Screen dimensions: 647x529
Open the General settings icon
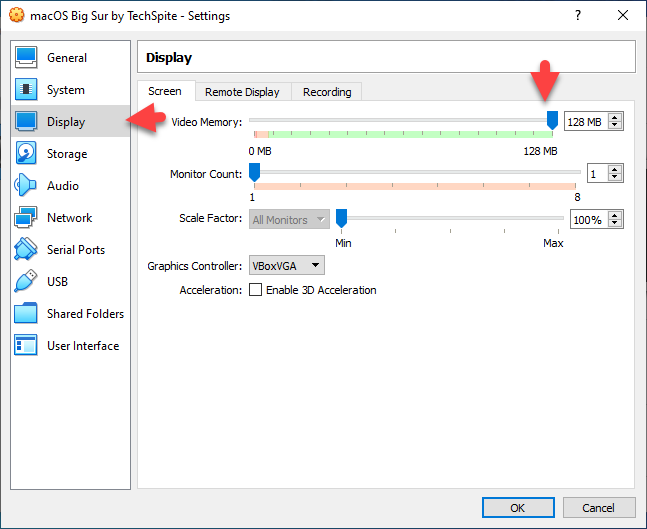point(26,58)
